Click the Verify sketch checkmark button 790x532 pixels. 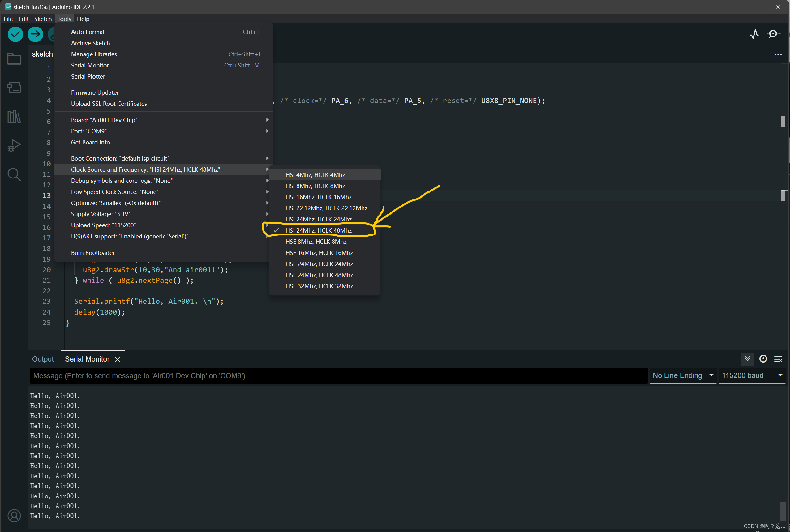(15, 34)
